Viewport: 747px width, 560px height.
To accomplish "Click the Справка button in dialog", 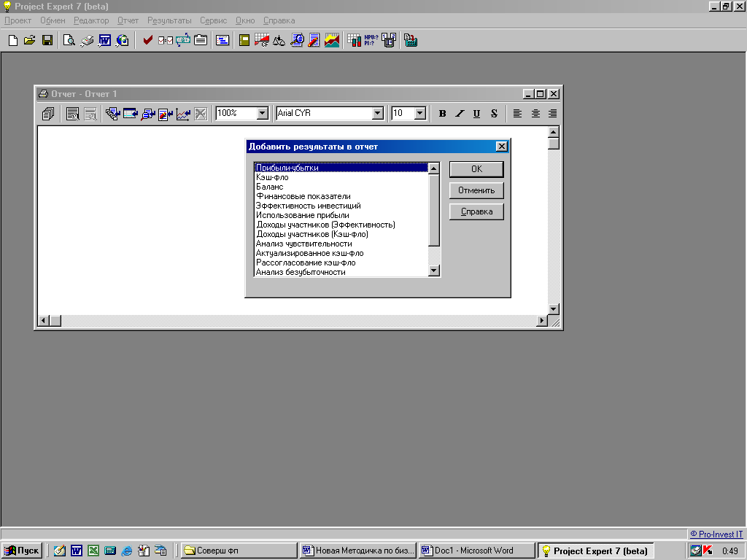I will 476,211.
